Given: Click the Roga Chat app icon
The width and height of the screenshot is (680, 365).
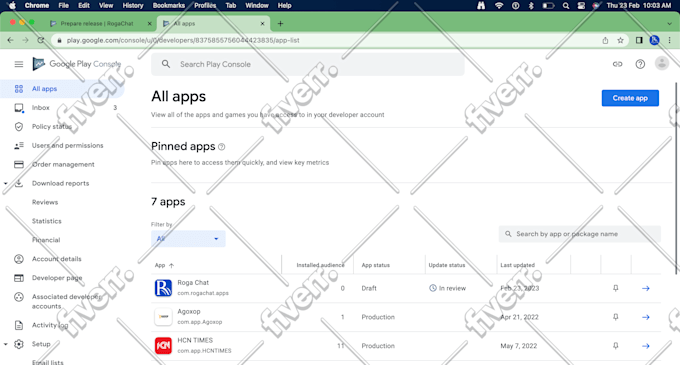Looking at the screenshot, I should click(x=163, y=288).
